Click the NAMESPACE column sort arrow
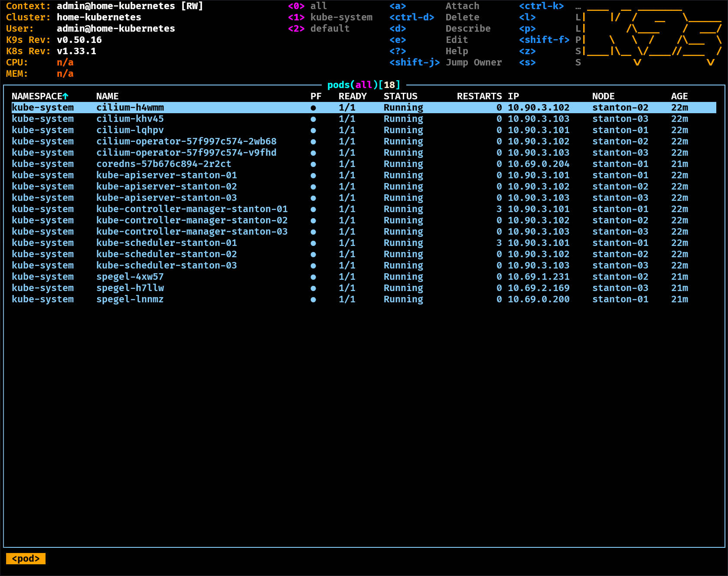The width and height of the screenshot is (728, 576). (65, 96)
